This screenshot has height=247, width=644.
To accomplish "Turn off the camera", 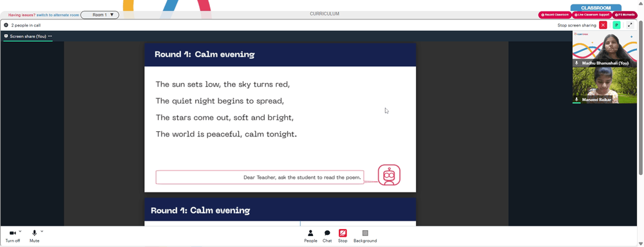I will pyautogui.click(x=12, y=236).
